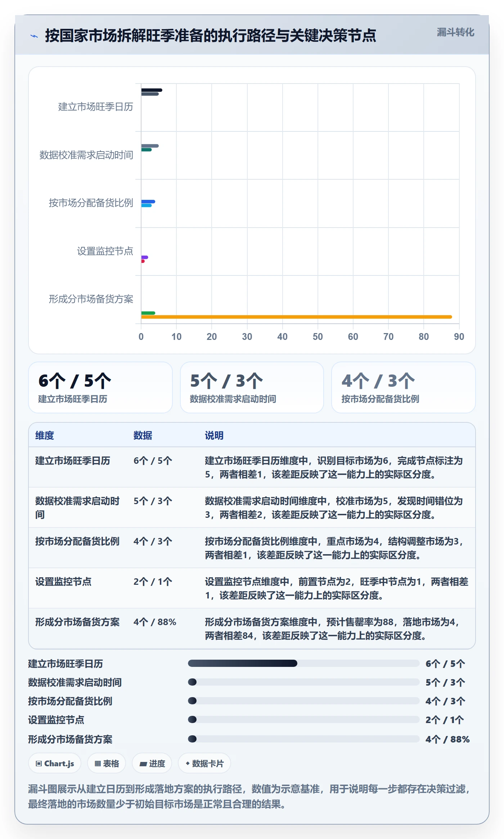Image resolution: width=504 pixels, height=839 pixels.
Task: Click the blue bar for 按市场分配备货比例
Action: tap(148, 202)
